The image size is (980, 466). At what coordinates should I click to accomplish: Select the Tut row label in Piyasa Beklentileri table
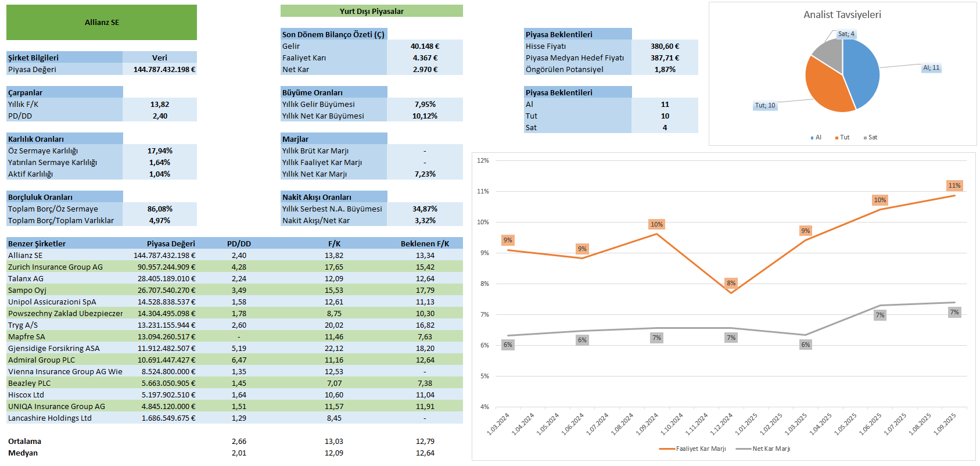[x=532, y=116]
